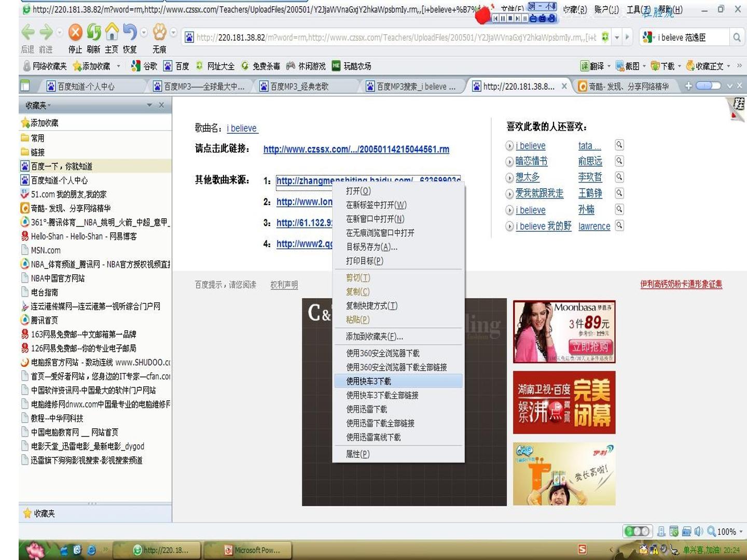
Task: Choose 属性(P) in the context menu
Action: [398, 454]
